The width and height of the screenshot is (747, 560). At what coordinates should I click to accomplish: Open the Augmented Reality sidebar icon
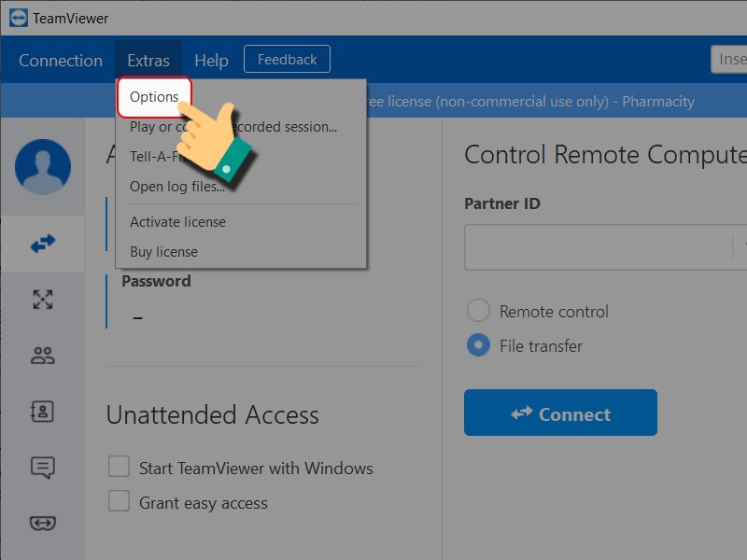(x=43, y=524)
